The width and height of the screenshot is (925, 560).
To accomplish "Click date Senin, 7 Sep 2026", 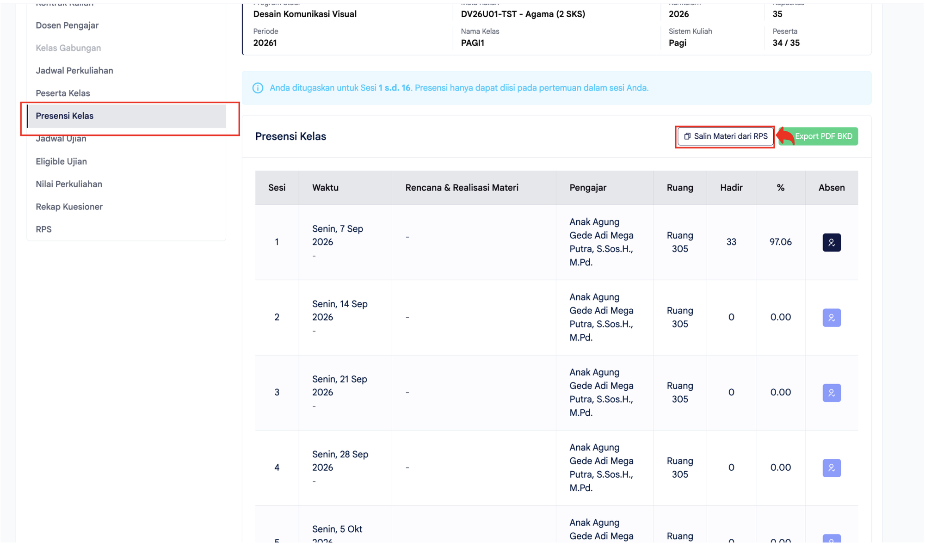I will [338, 235].
